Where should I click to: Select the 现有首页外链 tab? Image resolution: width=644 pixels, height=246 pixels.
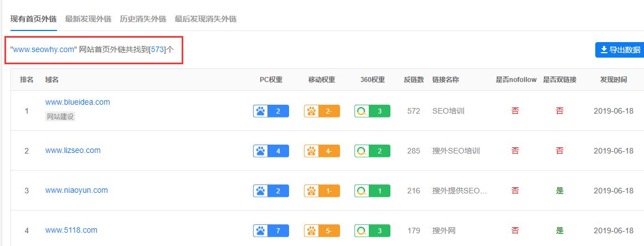(34, 19)
